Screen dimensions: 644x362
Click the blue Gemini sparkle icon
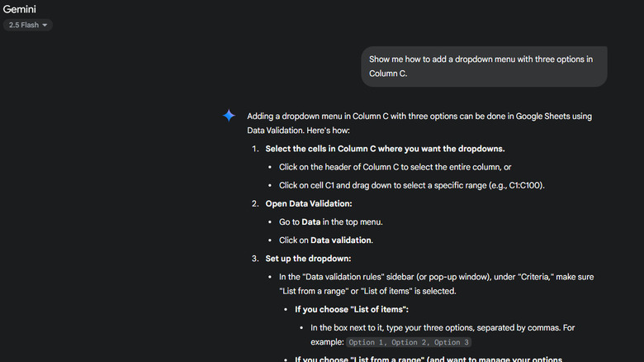(230, 116)
